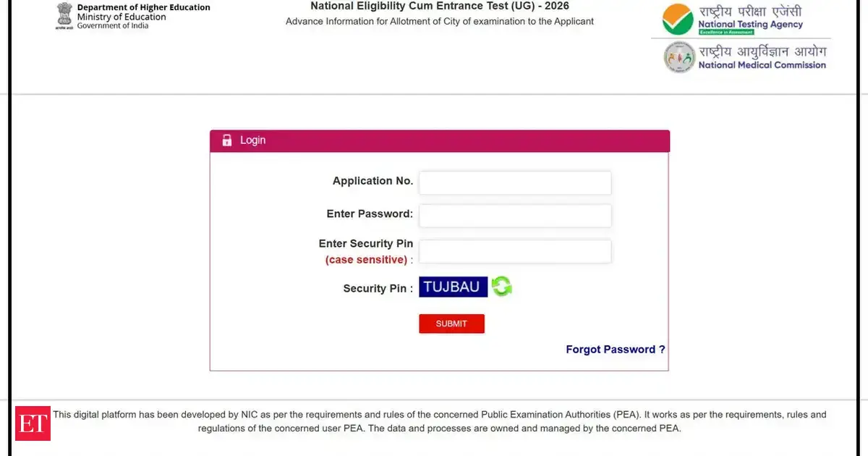Click the Enter Security Pin field
Image resolution: width=868 pixels, height=456 pixels.
click(515, 250)
